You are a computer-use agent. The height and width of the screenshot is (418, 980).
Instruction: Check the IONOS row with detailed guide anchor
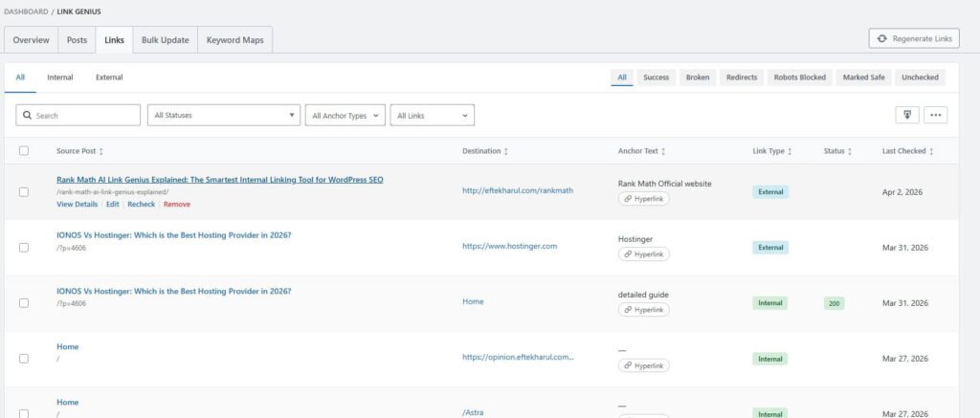pyautogui.click(x=24, y=303)
